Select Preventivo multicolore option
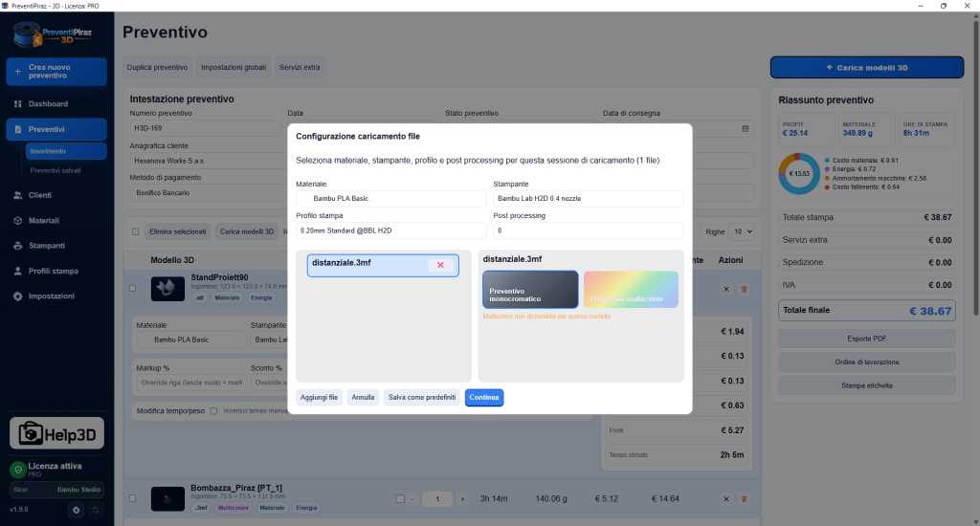The width and height of the screenshot is (980, 526). [631, 289]
